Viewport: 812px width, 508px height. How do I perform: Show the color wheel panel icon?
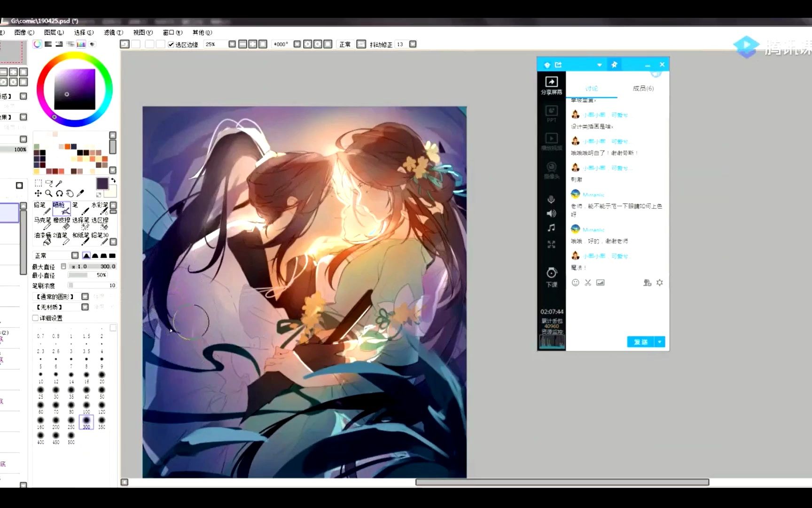click(x=37, y=44)
